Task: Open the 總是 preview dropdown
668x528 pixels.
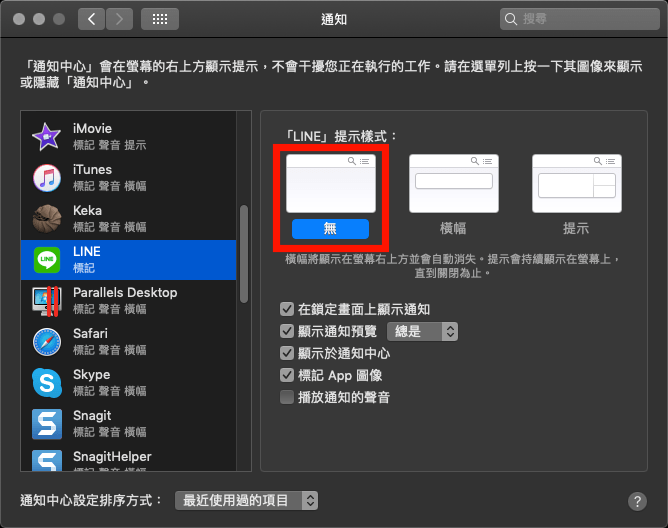Action: click(x=422, y=331)
